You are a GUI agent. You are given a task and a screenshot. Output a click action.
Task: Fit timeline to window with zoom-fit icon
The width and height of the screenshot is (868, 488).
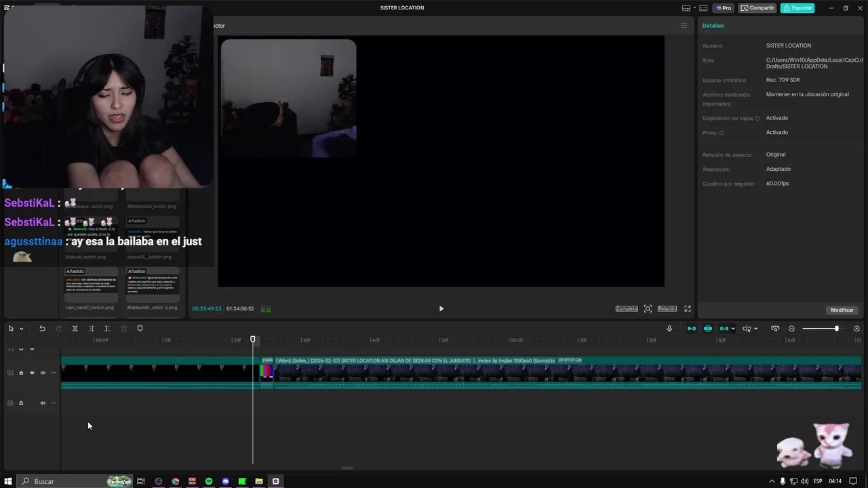[775, 329]
